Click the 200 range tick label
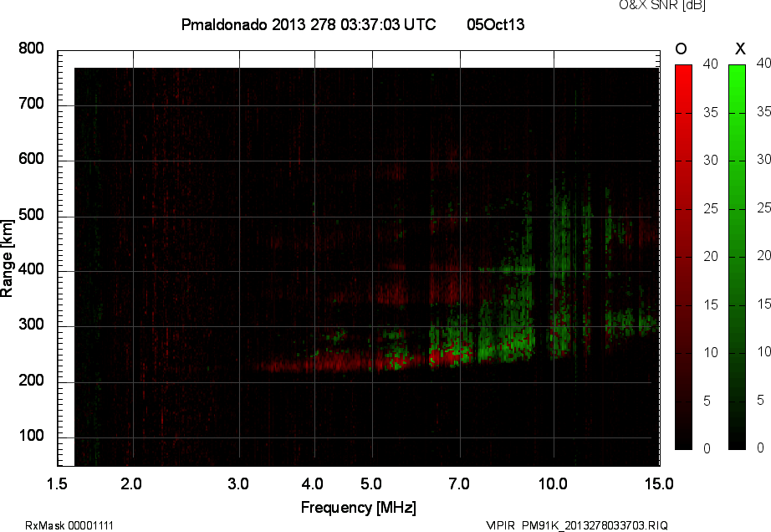 pos(31,380)
